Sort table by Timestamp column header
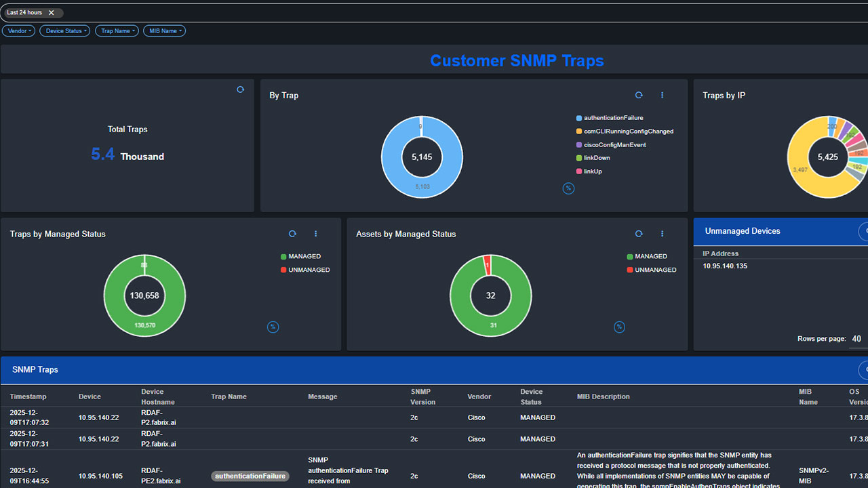This screenshot has width=868, height=488. [x=28, y=396]
